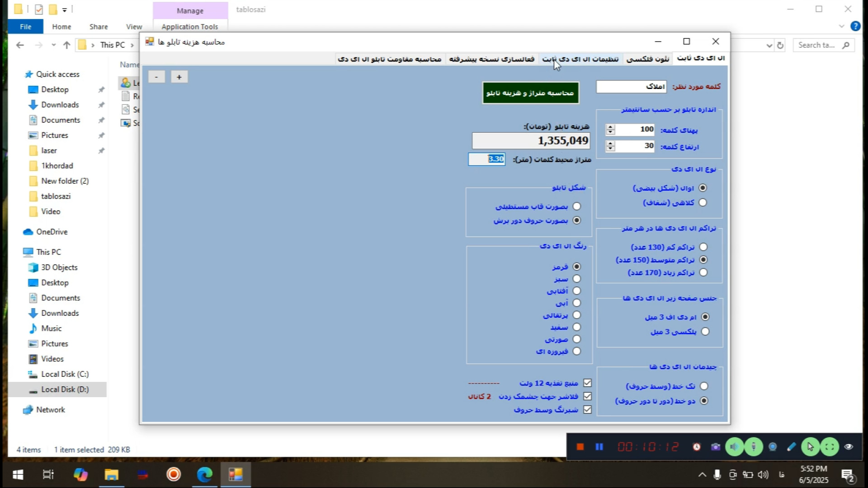Uncheck the 12 volt power supply checkbox
This screenshot has width=868, height=488.
pos(587,383)
